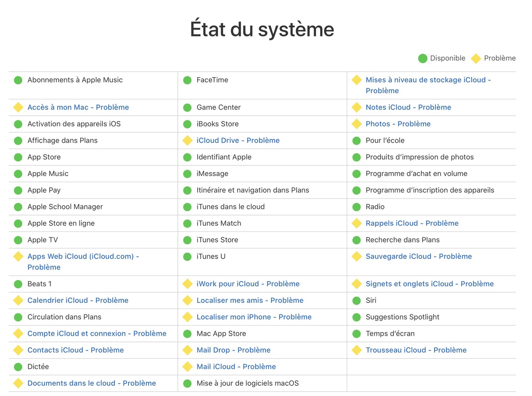Click the green dot next to Siri
Viewport: 532px width, 396px height.
pyautogui.click(x=356, y=301)
